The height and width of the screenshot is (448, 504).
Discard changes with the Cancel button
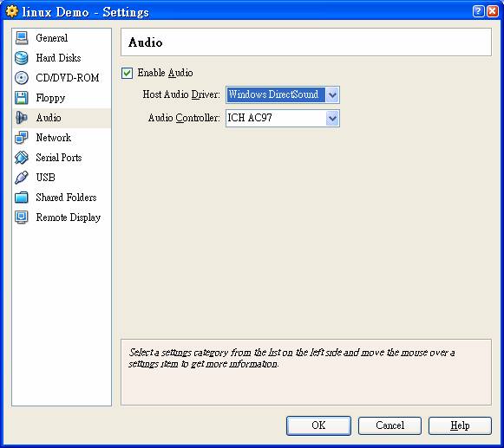(389, 425)
